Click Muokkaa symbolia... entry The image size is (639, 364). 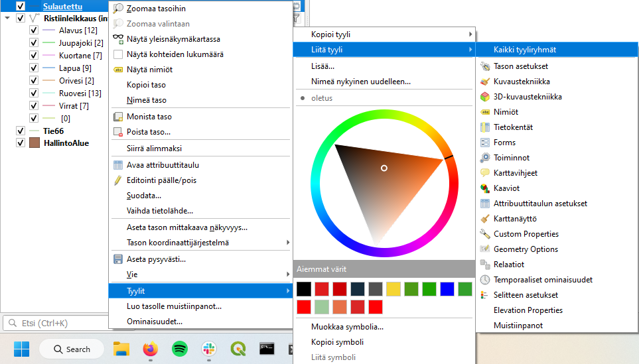pyautogui.click(x=347, y=327)
